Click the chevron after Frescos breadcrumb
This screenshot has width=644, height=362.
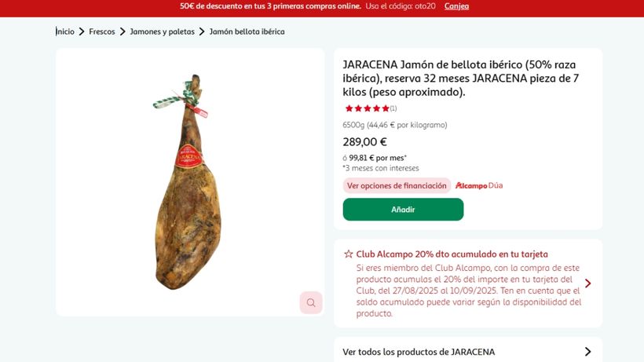pyautogui.click(x=123, y=31)
